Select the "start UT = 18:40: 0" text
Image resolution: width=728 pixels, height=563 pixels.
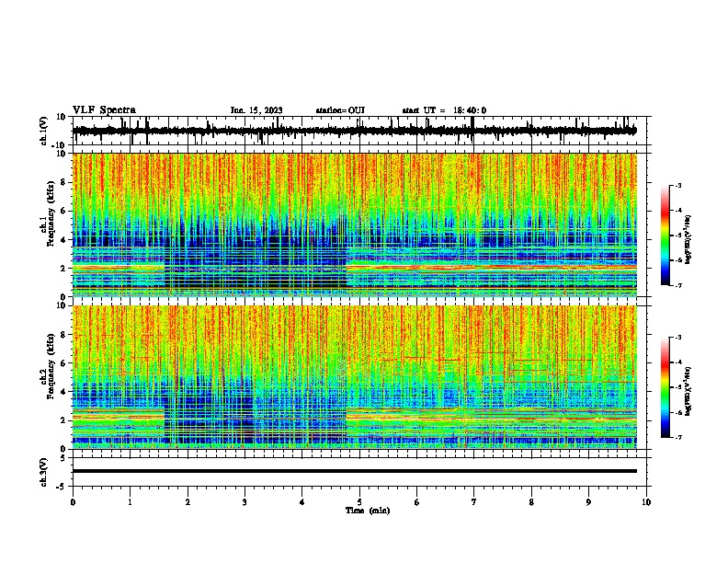(444, 110)
